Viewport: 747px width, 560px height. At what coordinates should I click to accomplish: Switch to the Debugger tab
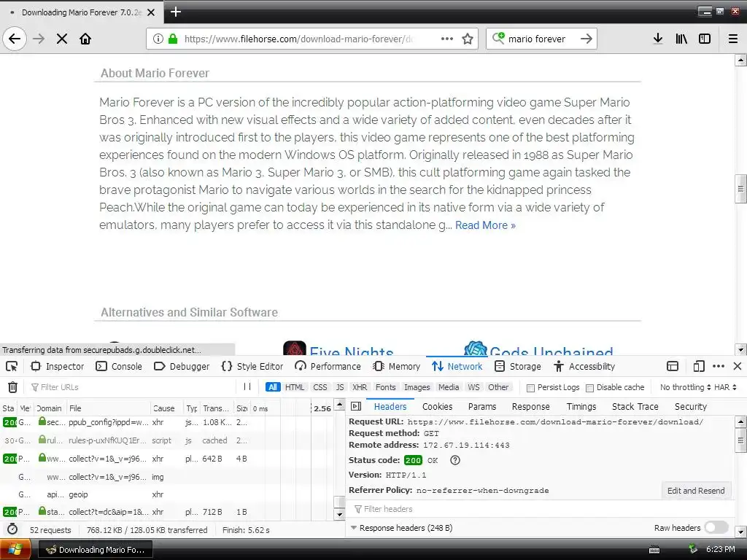tap(182, 366)
